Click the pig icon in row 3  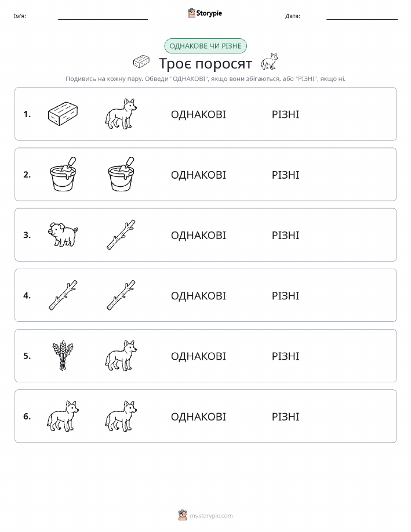pos(63,234)
